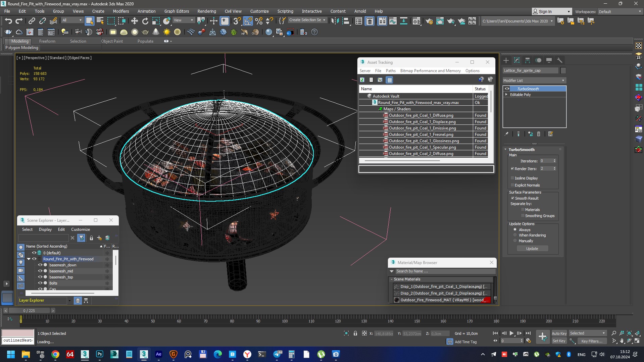Choose the Select and Rotate tool
Image resolution: width=644 pixels, height=362 pixels.
click(x=145, y=21)
